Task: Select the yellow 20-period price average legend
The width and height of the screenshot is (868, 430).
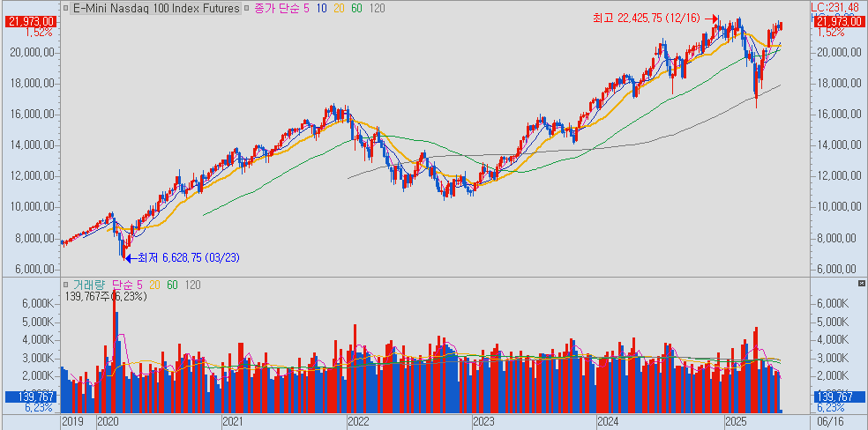Action: (x=340, y=8)
